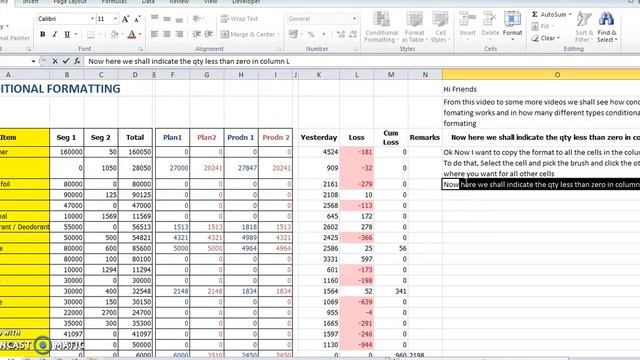This screenshot has width=640, height=360.
Task: Decrease the indent
Action: pos(196,34)
